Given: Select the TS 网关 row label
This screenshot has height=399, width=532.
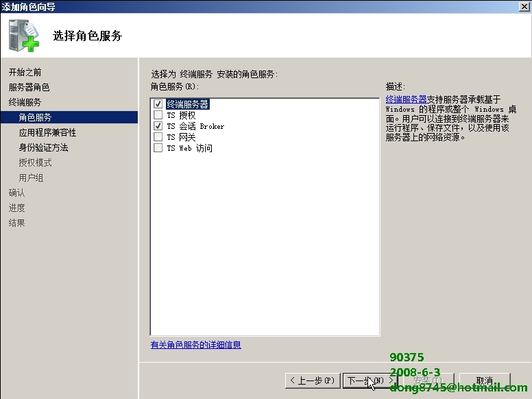Looking at the screenshot, I should (181, 136).
